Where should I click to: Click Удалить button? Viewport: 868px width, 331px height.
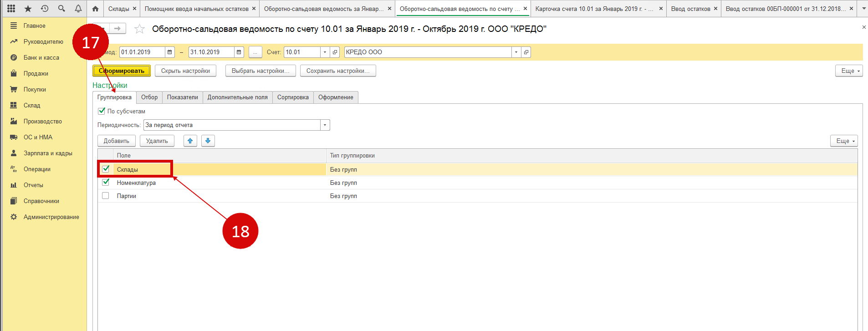coord(157,141)
